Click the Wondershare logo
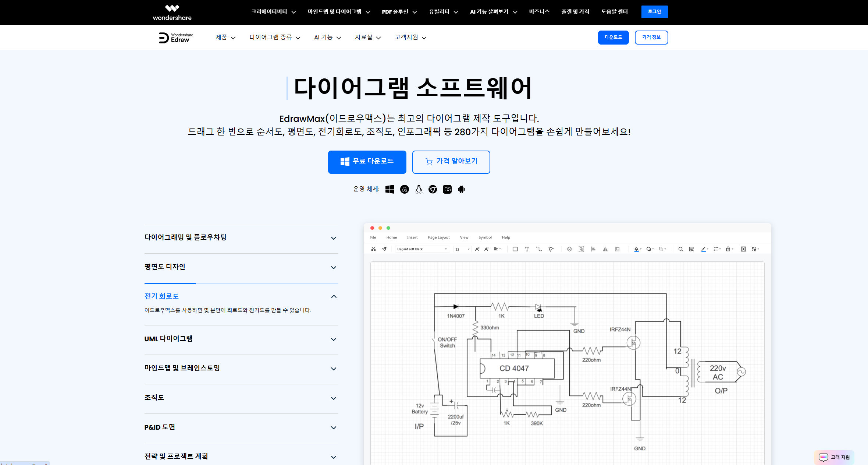This screenshot has width=868, height=465. (172, 13)
